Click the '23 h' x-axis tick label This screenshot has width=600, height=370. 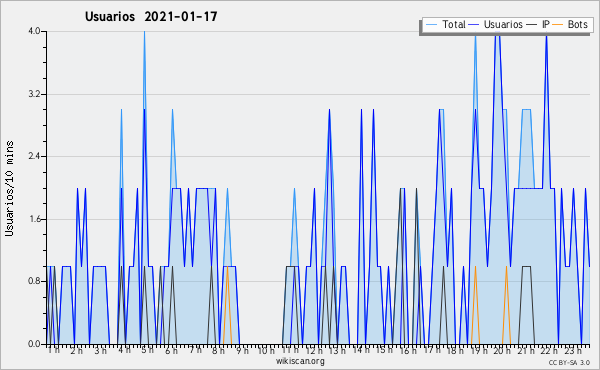[x=573, y=350]
